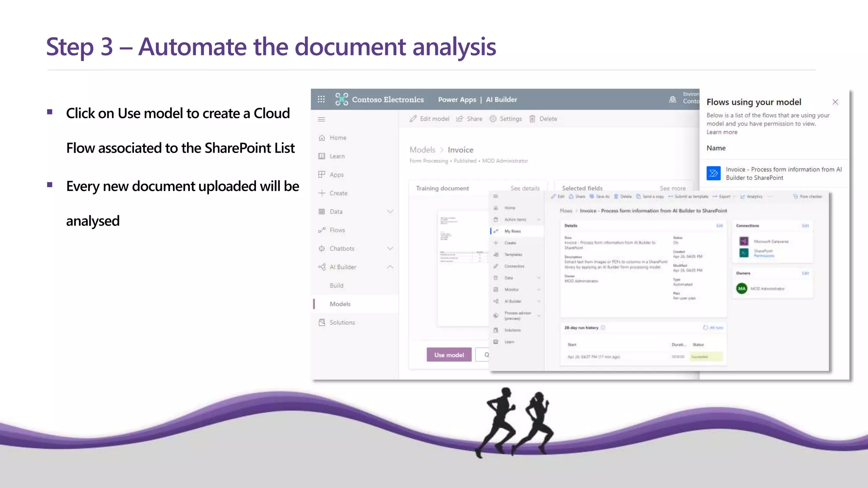Click Send a copy in flow toolbar
Image resolution: width=868 pixels, height=488 pixels.
650,197
